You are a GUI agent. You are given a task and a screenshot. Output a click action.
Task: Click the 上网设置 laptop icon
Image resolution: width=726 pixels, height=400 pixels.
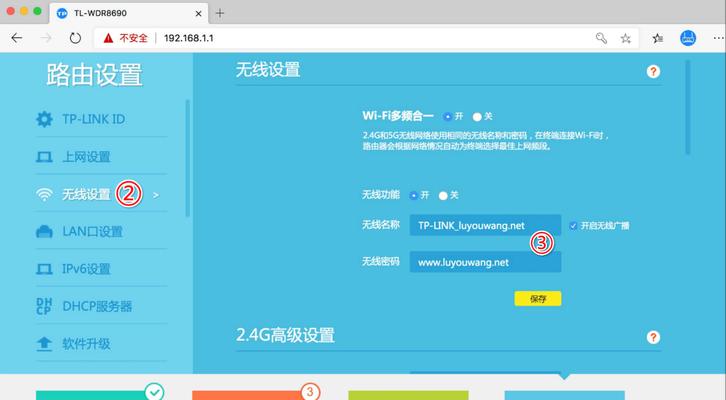click(44, 157)
